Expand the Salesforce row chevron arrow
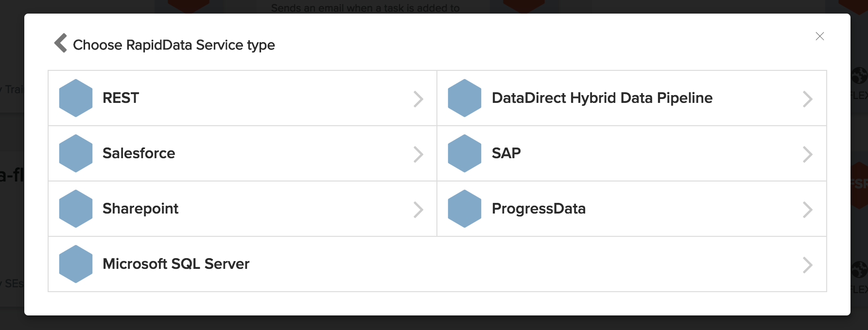The image size is (868, 330). 418,154
